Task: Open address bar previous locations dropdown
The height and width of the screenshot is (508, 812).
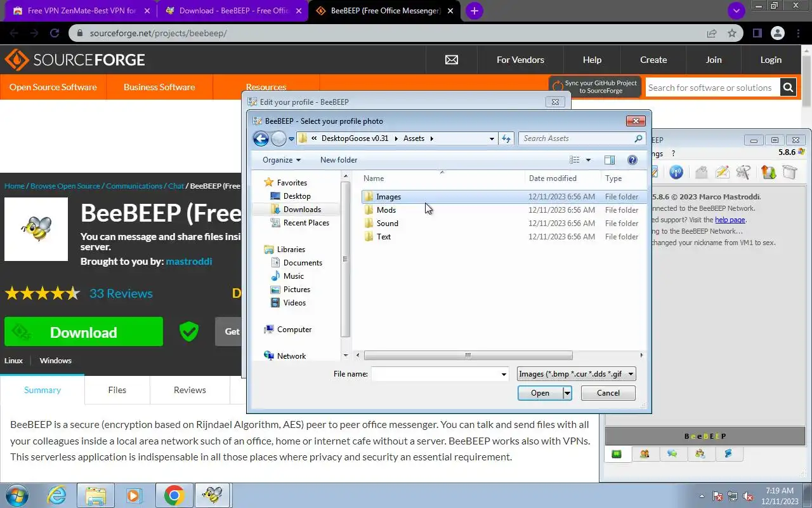Action: pyautogui.click(x=492, y=138)
